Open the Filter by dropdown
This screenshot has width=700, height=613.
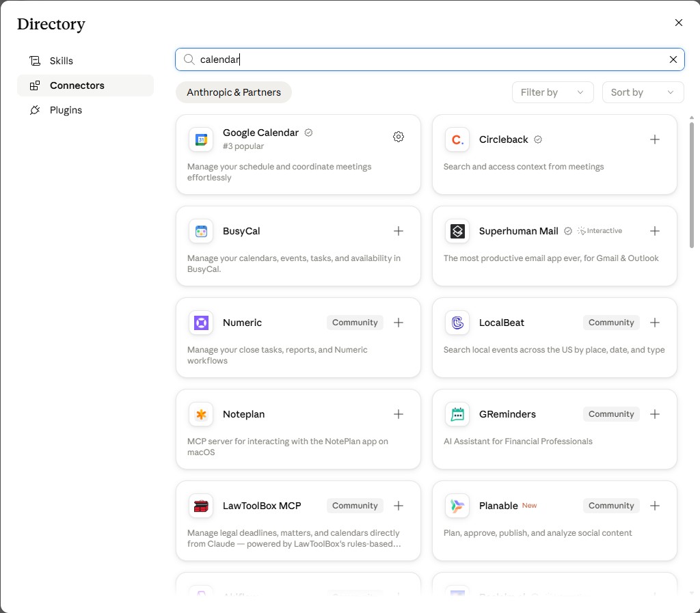click(552, 92)
